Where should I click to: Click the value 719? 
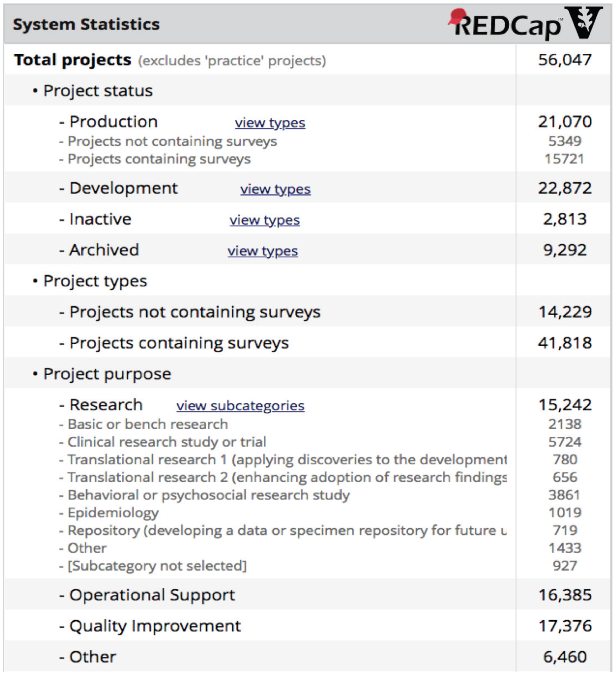564,530
